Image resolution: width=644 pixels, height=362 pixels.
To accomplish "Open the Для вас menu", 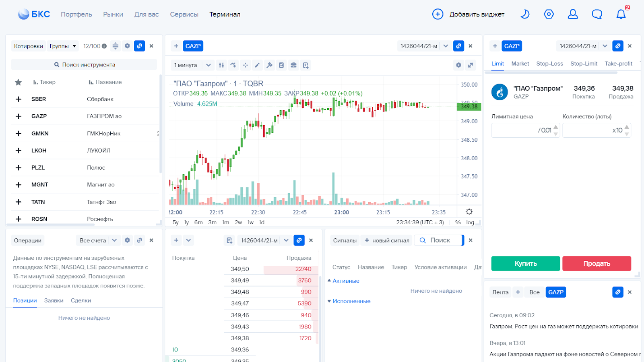I will pyautogui.click(x=147, y=14).
